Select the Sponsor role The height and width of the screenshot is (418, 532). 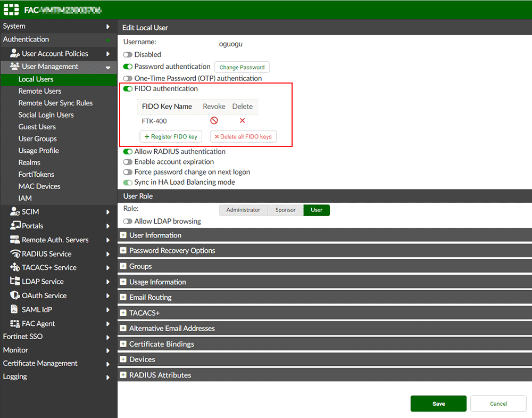click(x=285, y=210)
